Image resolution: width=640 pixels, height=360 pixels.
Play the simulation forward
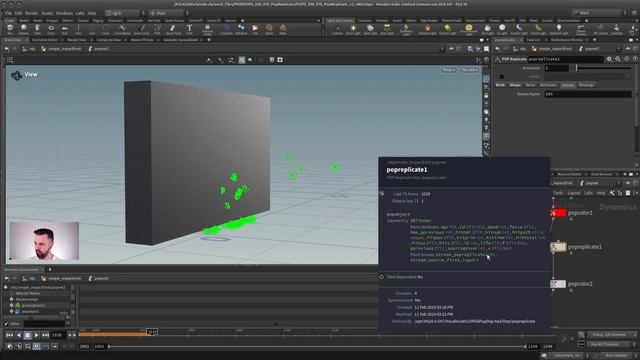[36, 335]
